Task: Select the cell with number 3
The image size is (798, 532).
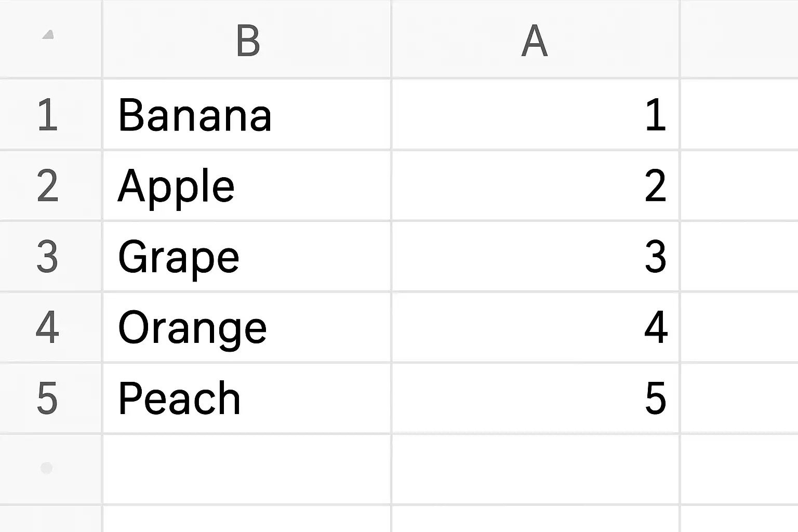Action: coord(535,257)
